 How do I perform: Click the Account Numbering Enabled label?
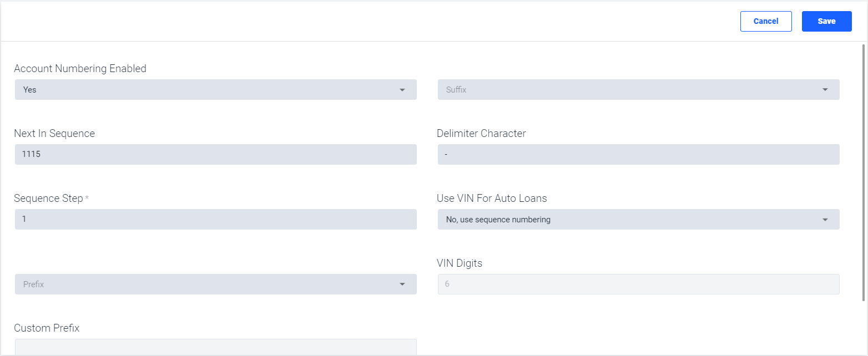(x=80, y=69)
